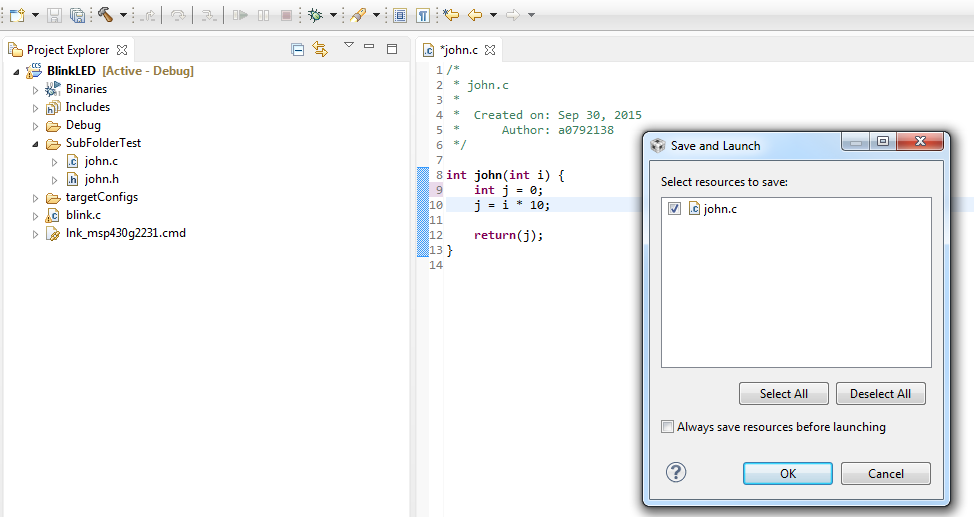Viewport: 974px width, 517px height.
Task: Open Project Explorer View Menu triangle
Action: click(x=348, y=45)
